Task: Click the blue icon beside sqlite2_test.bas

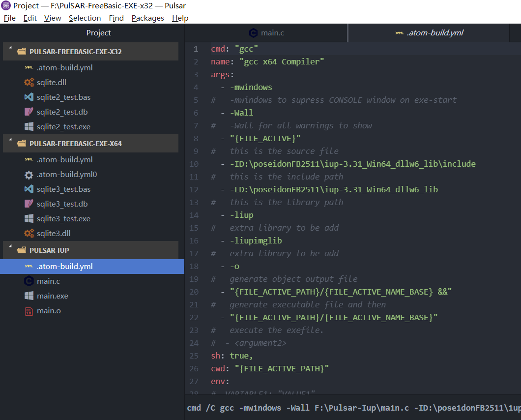Action: pyautogui.click(x=29, y=97)
